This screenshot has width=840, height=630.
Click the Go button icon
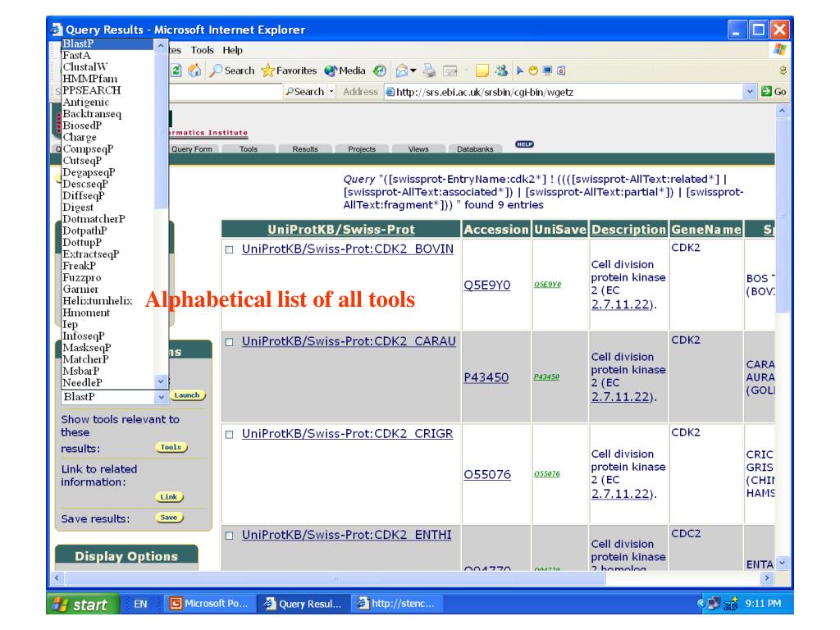coord(774,92)
